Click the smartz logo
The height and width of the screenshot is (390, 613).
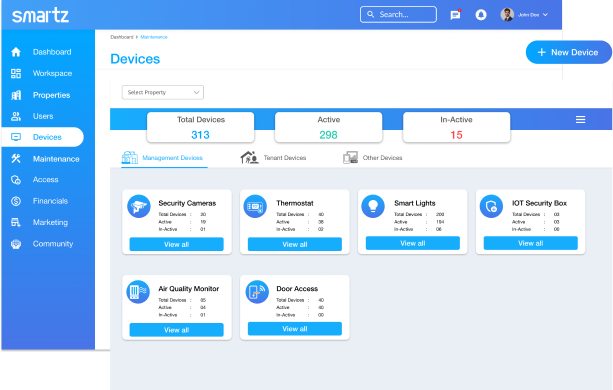[x=40, y=15]
